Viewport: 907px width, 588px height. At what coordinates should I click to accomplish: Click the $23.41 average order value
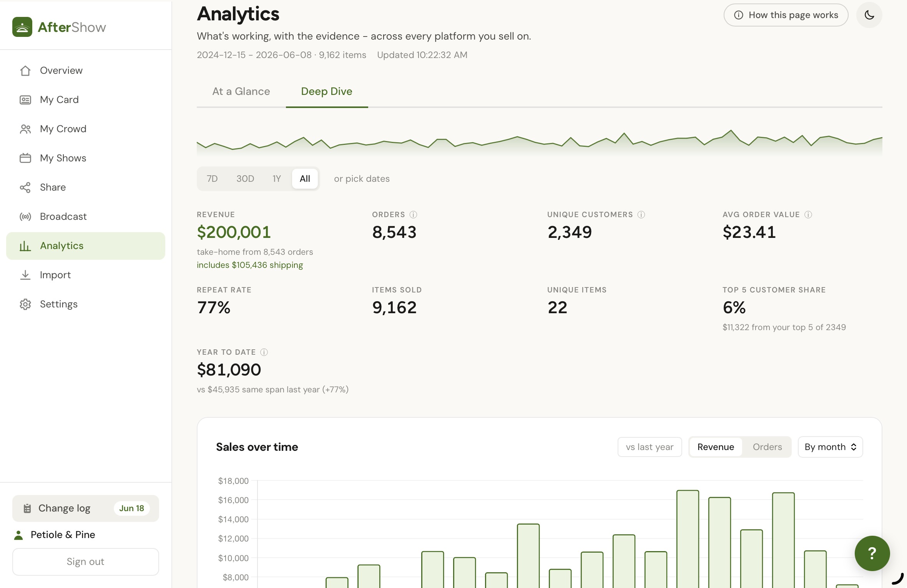pyautogui.click(x=749, y=232)
